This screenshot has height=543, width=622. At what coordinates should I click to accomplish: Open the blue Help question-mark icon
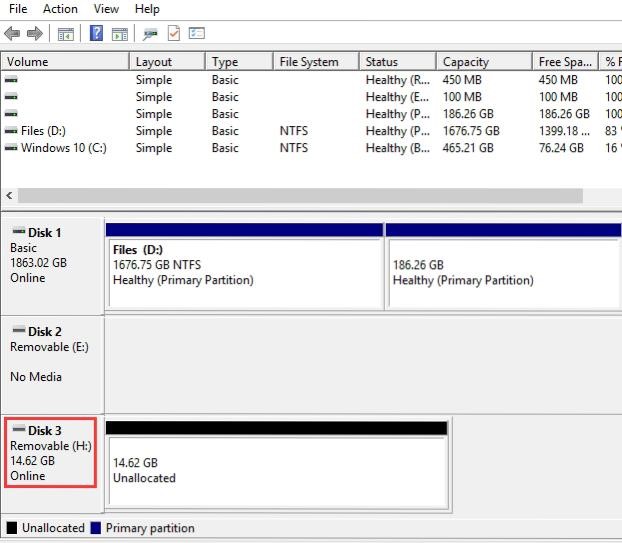pyautogui.click(x=96, y=33)
